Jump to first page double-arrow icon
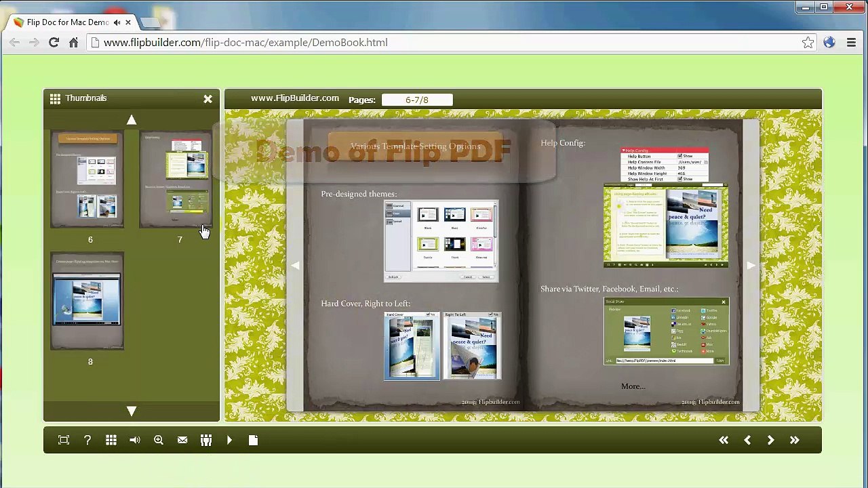The image size is (868, 488). pos(724,440)
